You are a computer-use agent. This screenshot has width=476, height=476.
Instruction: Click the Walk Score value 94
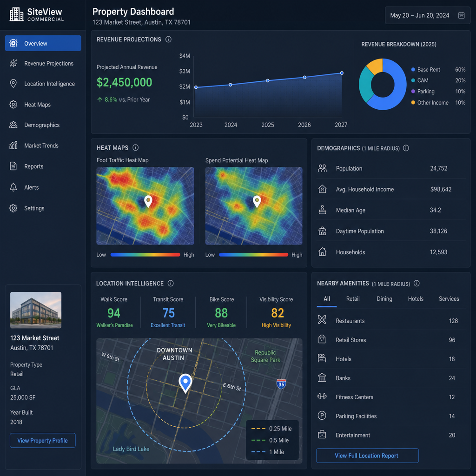pos(114,313)
